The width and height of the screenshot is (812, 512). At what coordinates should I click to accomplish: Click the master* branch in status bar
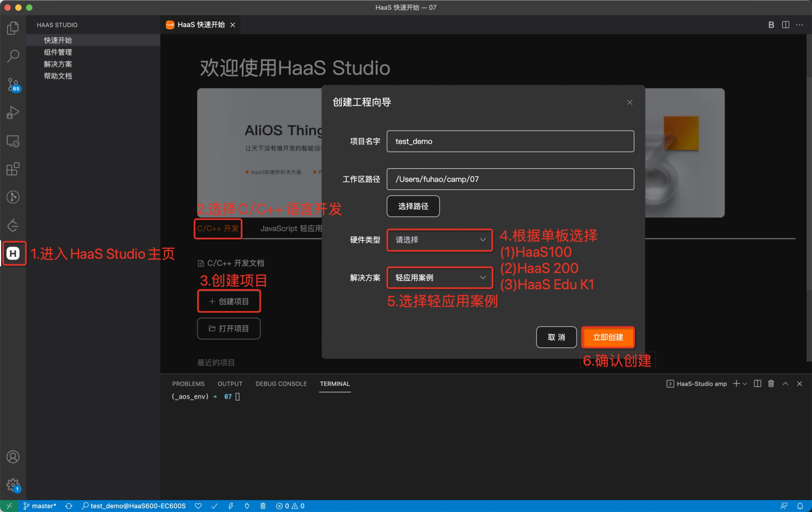pos(40,506)
